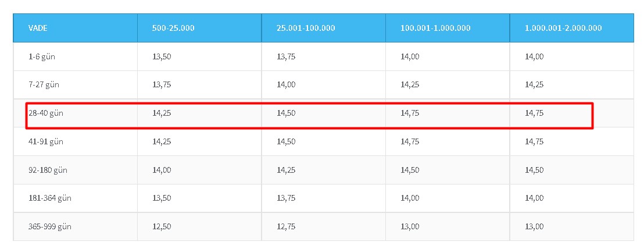
Task: Click 14,50 in 92-180 gün last column
Action: click(x=534, y=170)
